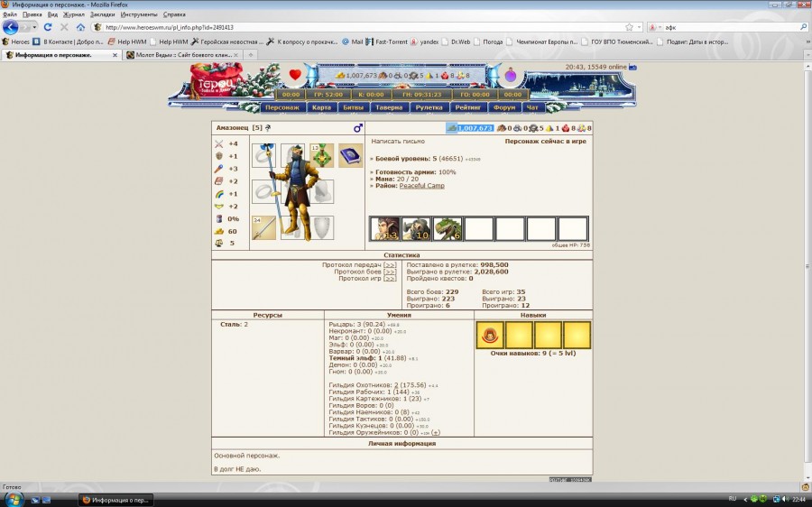This screenshot has width=812, height=507.
Task: Go to the browser home page icon
Action: 80,27
